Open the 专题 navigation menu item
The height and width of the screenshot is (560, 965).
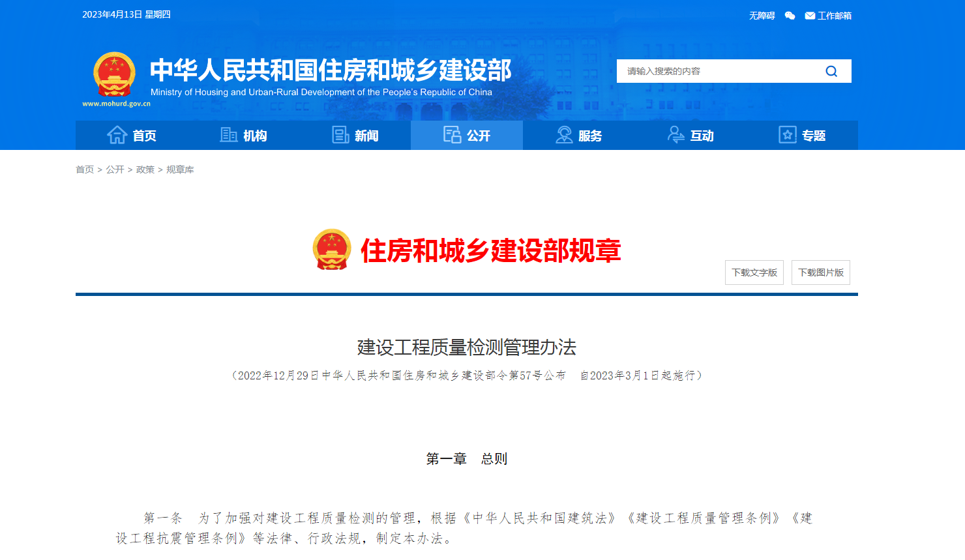click(x=802, y=135)
